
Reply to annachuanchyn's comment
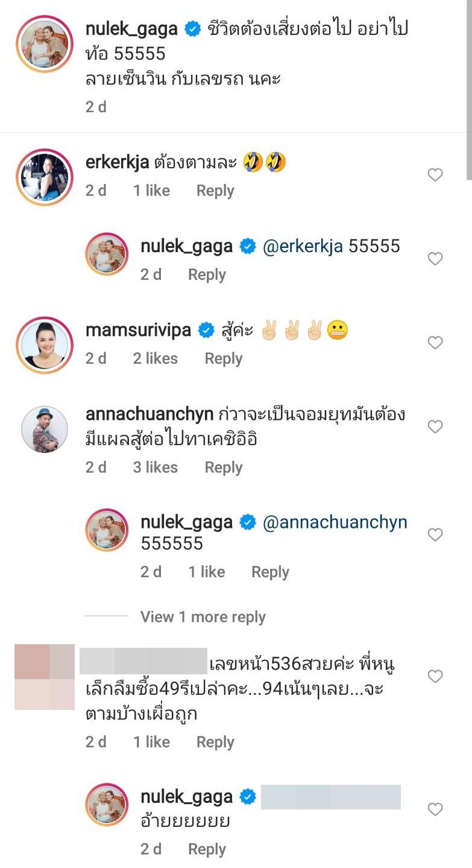pos(223,467)
